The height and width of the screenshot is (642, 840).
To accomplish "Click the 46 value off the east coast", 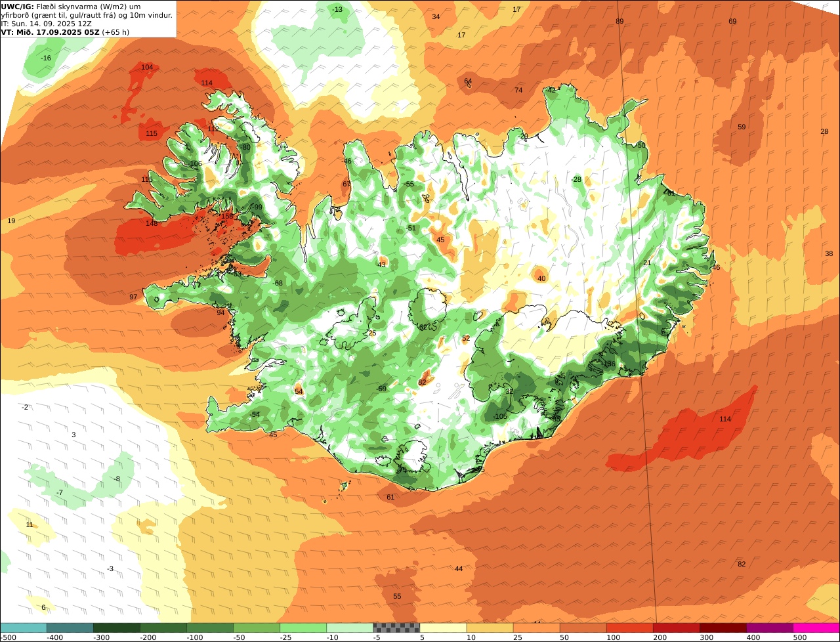I will coord(716,268).
